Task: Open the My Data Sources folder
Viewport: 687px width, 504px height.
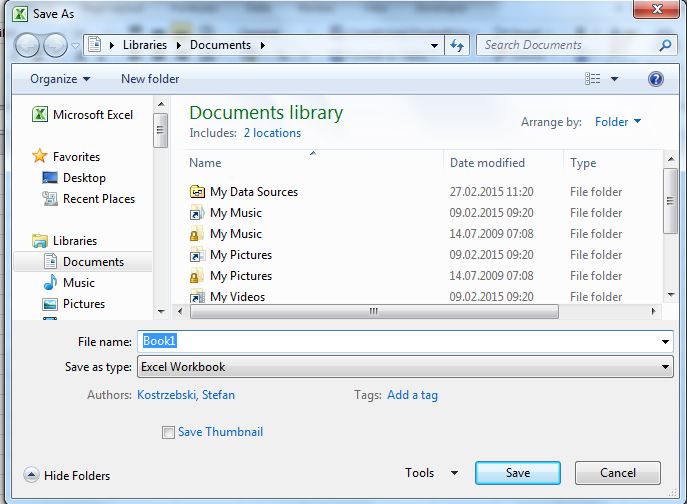Action: tap(253, 192)
